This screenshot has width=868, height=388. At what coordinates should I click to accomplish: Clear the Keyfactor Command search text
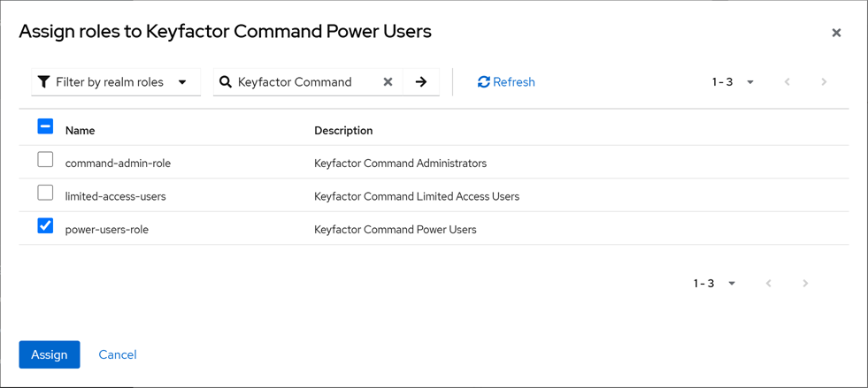[388, 82]
